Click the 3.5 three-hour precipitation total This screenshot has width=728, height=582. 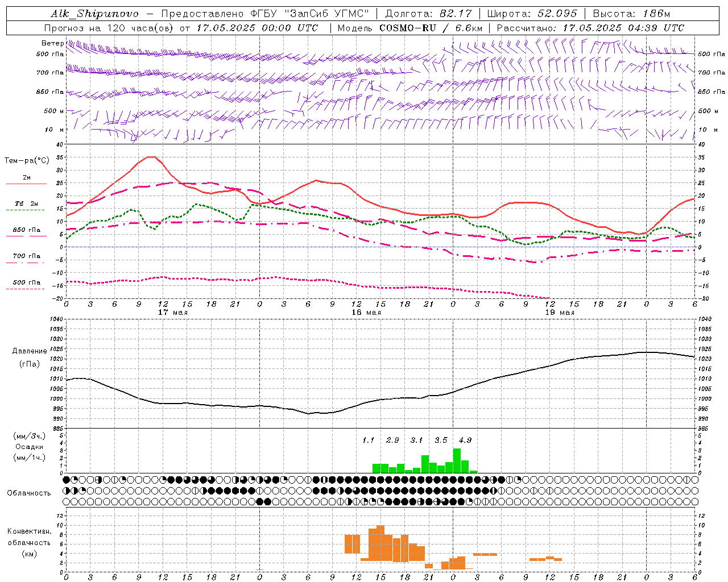(441, 440)
